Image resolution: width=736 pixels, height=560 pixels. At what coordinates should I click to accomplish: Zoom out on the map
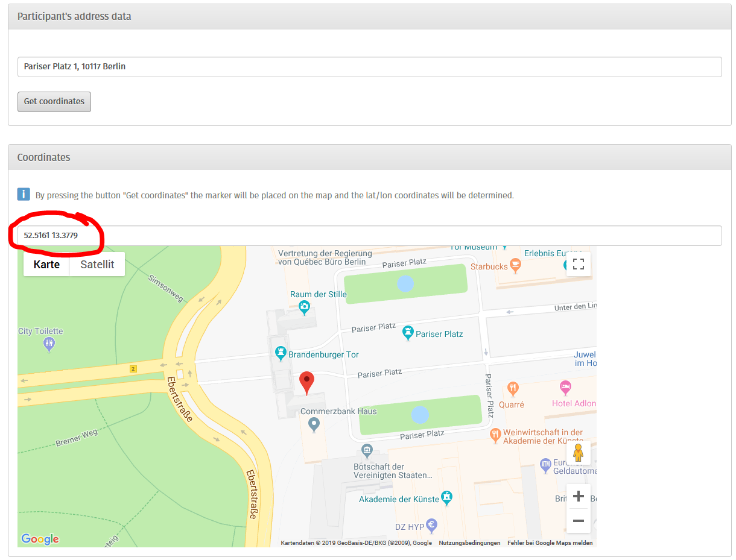coord(578,520)
